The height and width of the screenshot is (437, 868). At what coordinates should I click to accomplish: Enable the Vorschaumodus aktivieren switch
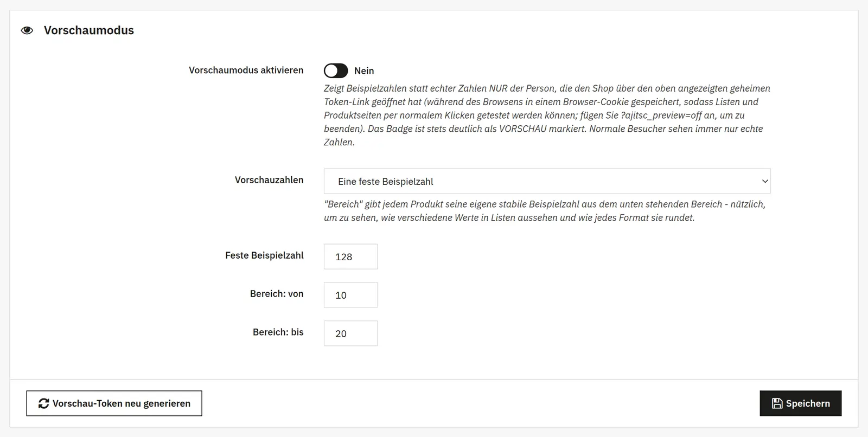coord(336,70)
